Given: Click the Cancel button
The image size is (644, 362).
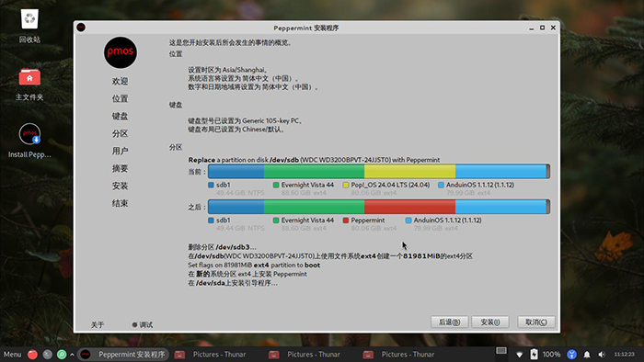Looking at the screenshot, I should [536, 322].
